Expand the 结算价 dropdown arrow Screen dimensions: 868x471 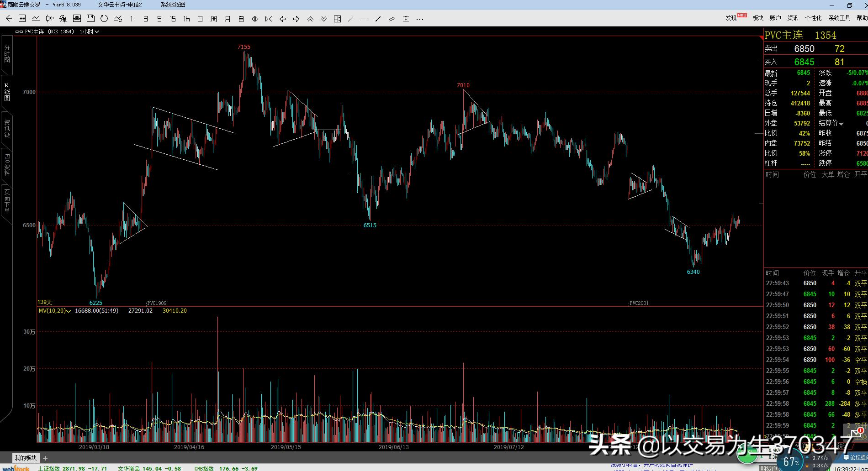[841, 124]
